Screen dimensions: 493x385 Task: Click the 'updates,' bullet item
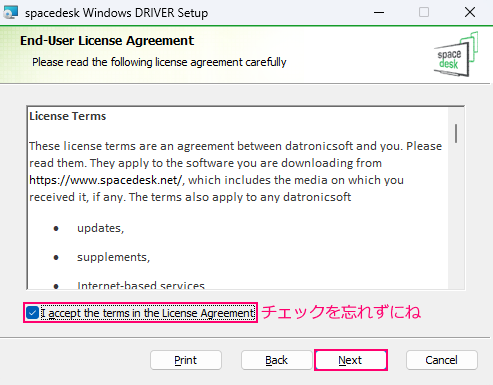click(x=100, y=228)
